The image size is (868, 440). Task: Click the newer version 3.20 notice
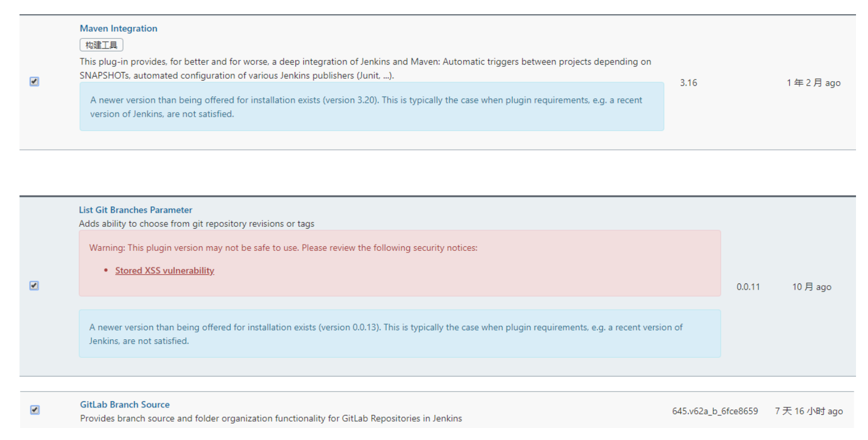point(372,107)
